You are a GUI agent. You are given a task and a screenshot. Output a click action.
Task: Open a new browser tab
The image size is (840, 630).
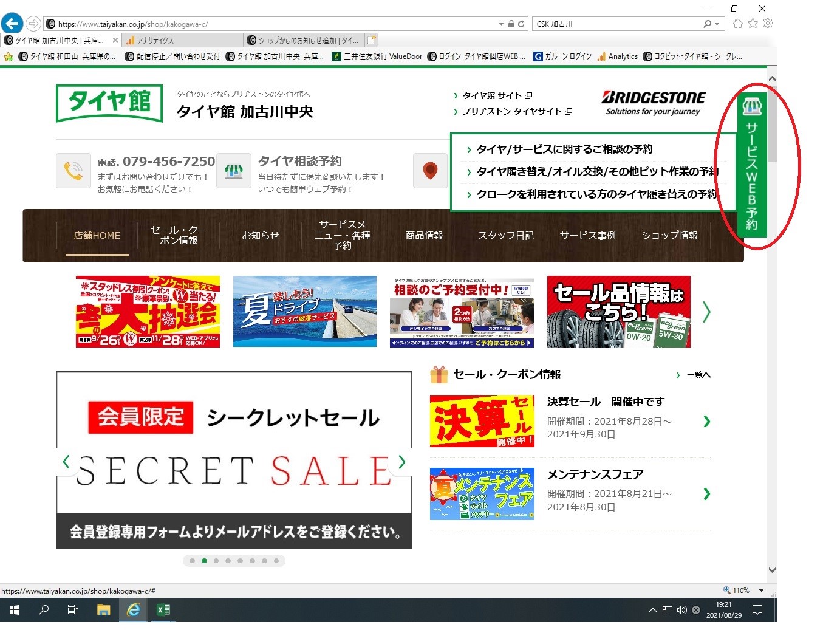click(371, 40)
